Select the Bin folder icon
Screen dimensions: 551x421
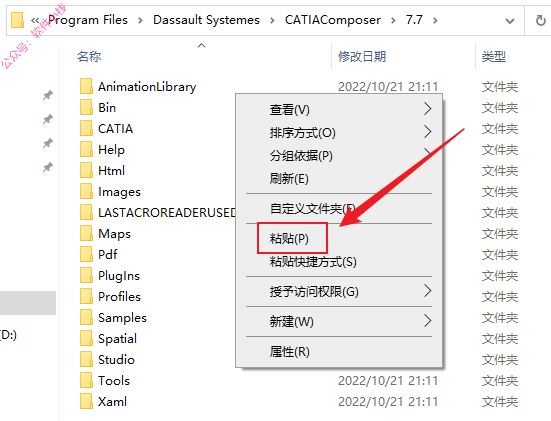(86, 108)
